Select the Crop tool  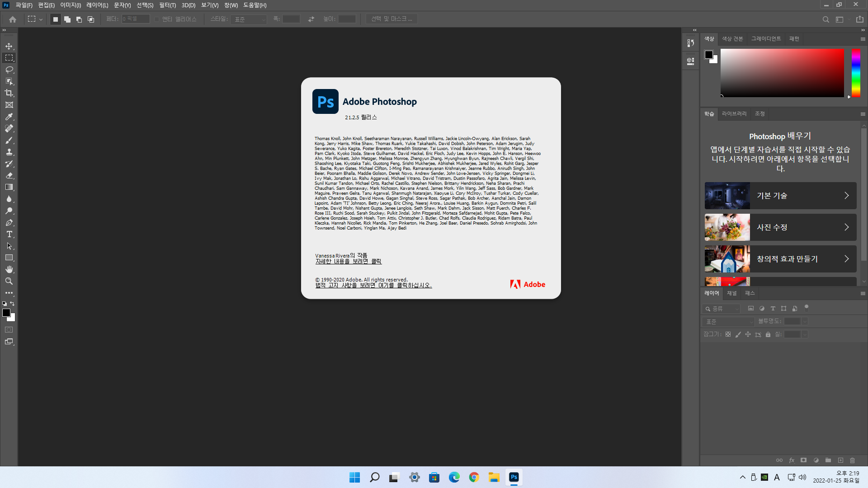(x=9, y=93)
